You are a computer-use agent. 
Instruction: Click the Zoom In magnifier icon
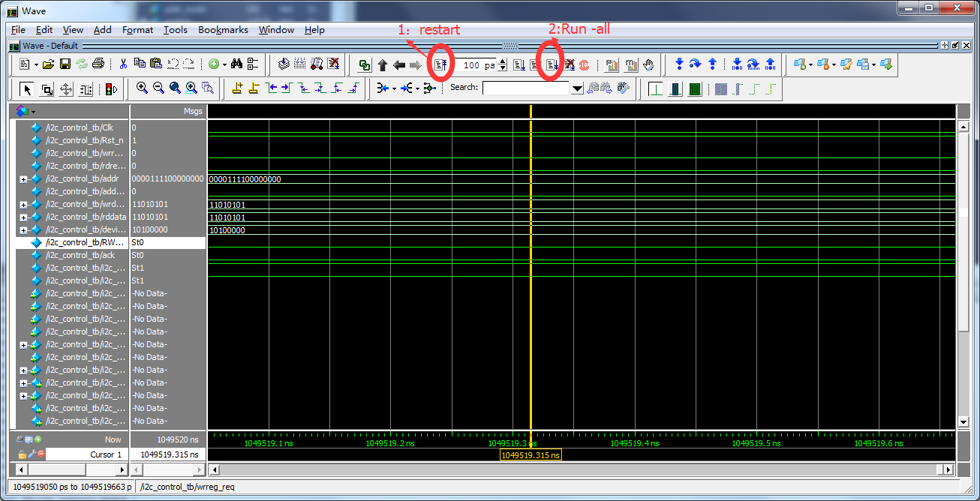[x=142, y=88]
